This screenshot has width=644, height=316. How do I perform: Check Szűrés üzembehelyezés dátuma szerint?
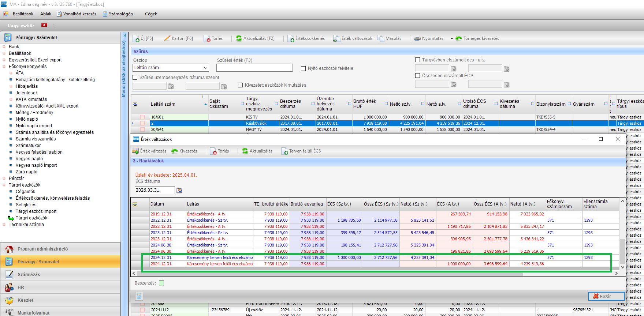[135, 78]
